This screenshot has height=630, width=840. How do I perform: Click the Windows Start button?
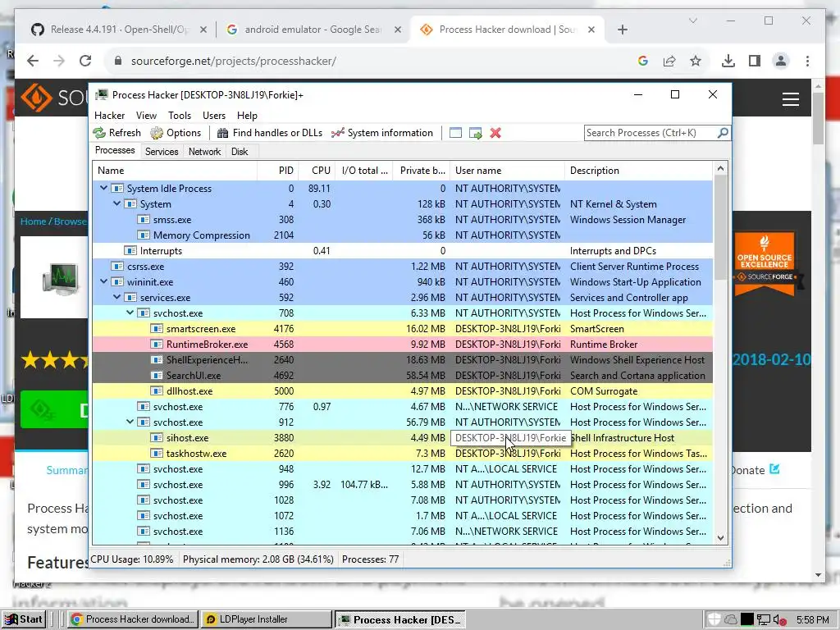[x=24, y=619]
